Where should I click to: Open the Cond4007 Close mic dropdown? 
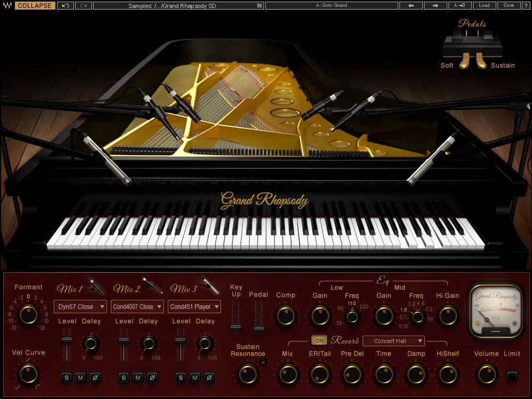pos(137,306)
